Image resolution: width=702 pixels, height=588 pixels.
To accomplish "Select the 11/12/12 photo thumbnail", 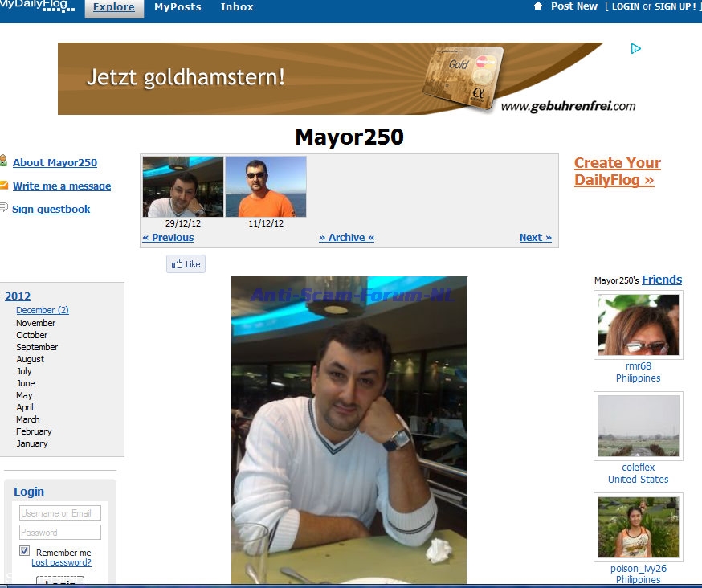I will point(265,186).
